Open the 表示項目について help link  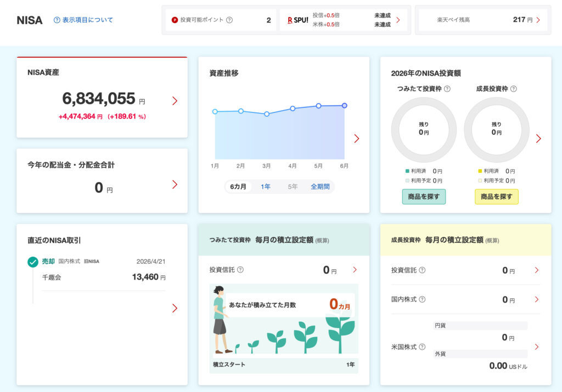[x=83, y=20]
